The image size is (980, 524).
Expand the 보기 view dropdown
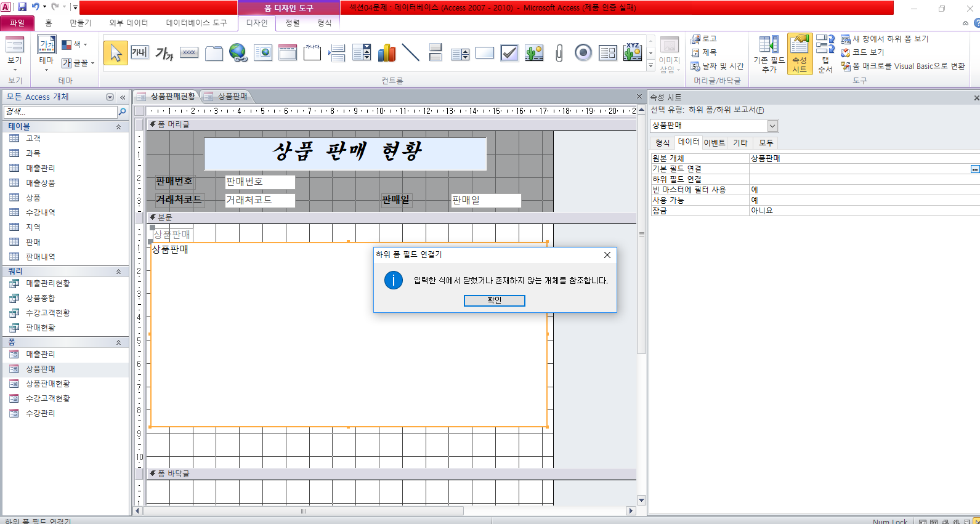15,61
